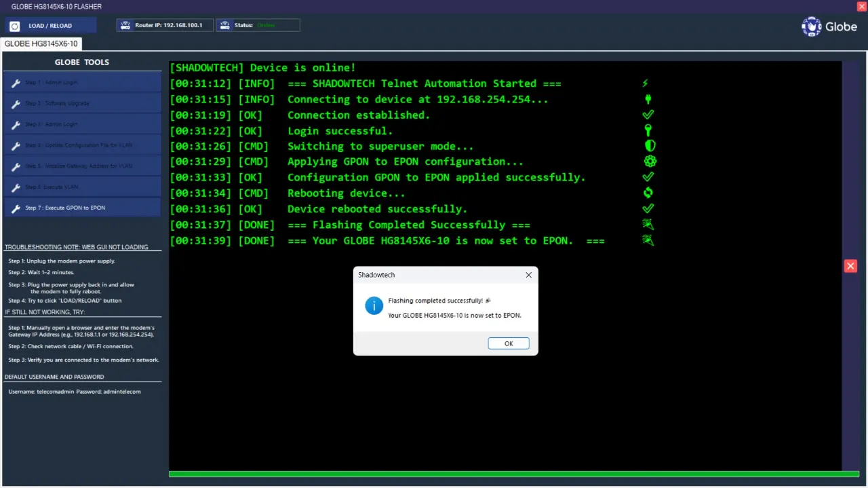
Task: Click the Status Online indicator
Action: (258, 25)
